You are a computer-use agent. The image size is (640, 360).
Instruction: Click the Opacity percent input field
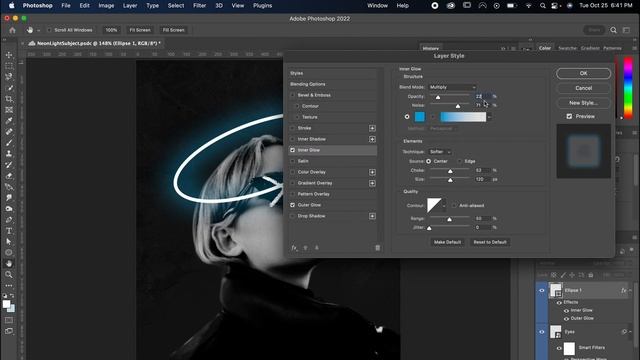(482, 96)
